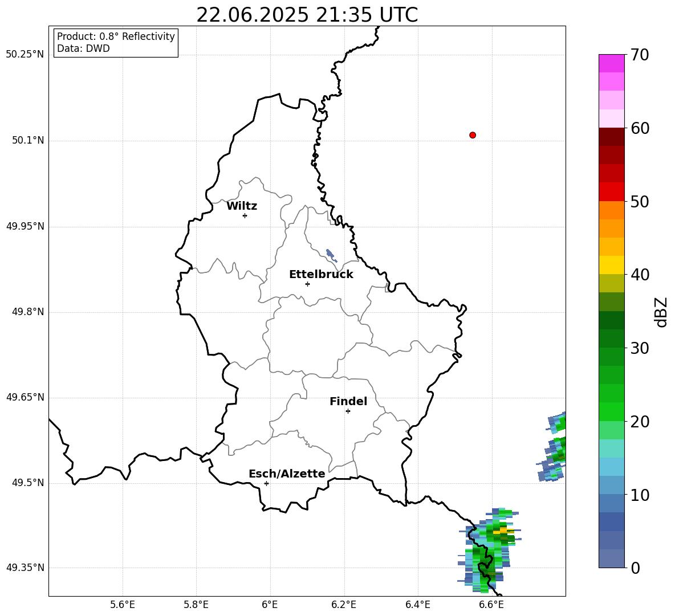Click the title 22.06.2025 21:35 UTC
Image resolution: width=675 pixels, height=616 pixels.
(307, 15)
